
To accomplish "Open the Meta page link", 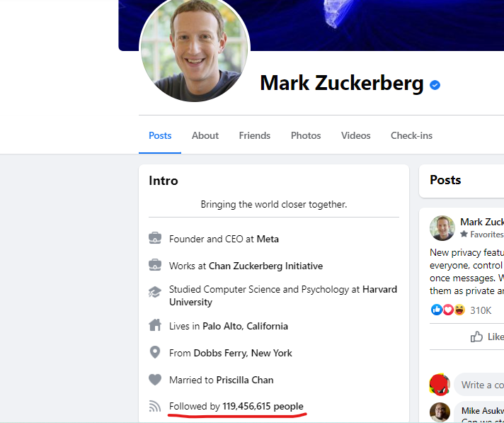I will (268, 239).
